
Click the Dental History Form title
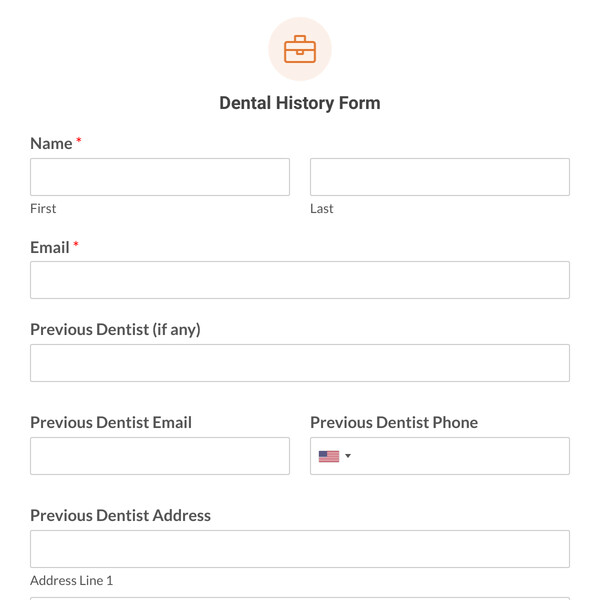pyautogui.click(x=300, y=103)
